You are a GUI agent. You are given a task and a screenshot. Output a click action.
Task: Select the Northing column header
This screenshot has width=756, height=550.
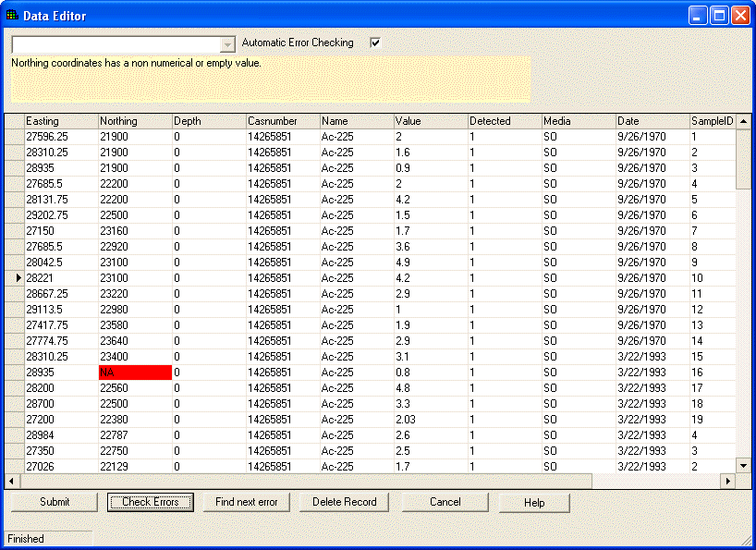tap(136, 121)
